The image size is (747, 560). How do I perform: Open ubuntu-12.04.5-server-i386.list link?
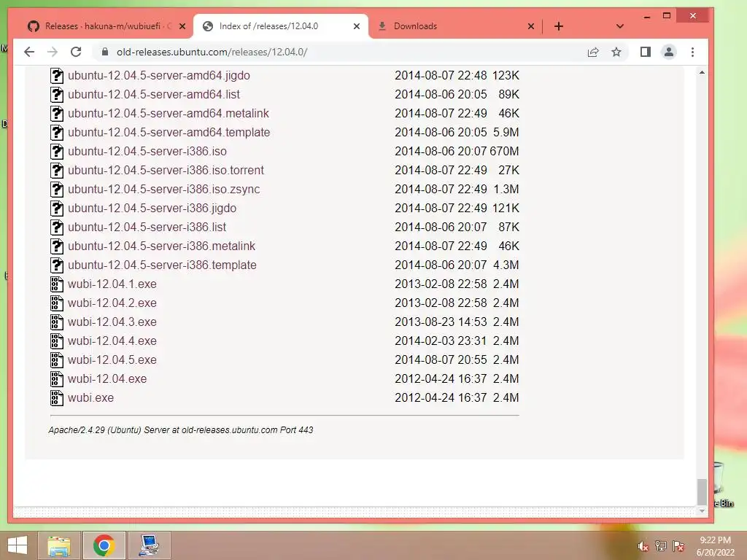[x=147, y=227]
